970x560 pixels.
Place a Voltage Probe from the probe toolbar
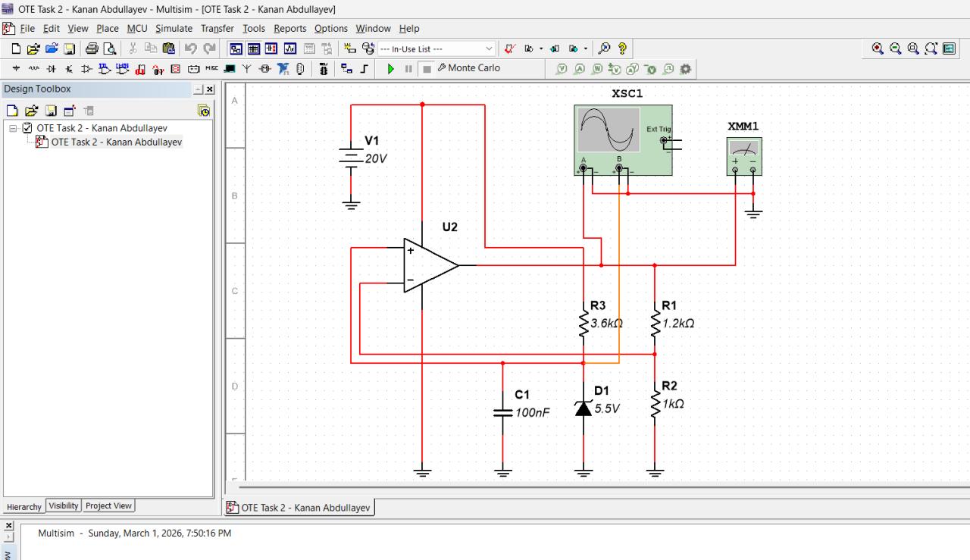click(x=561, y=68)
